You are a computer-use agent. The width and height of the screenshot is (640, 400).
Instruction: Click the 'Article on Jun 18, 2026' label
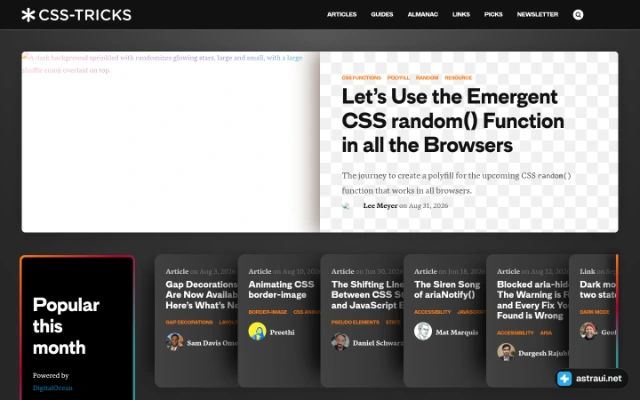pos(449,271)
